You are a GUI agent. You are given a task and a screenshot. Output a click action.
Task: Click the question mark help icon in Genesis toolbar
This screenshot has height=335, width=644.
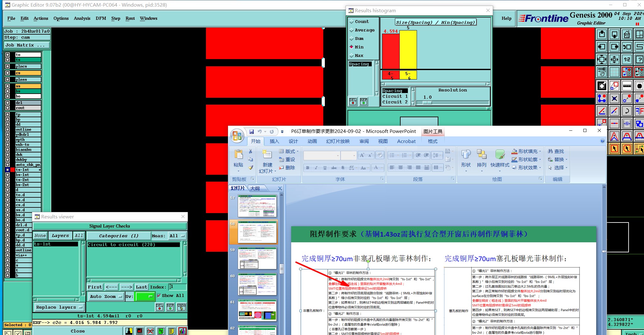click(639, 59)
